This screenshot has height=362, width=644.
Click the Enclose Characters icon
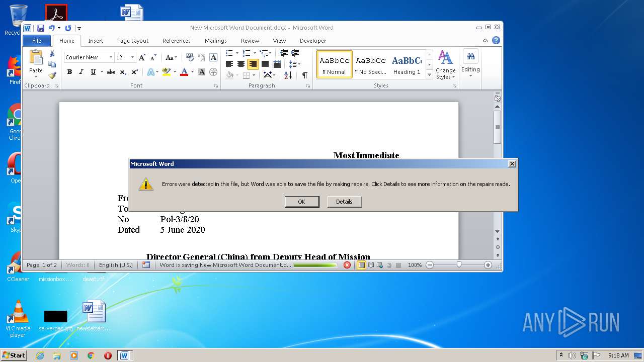(213, 72)
